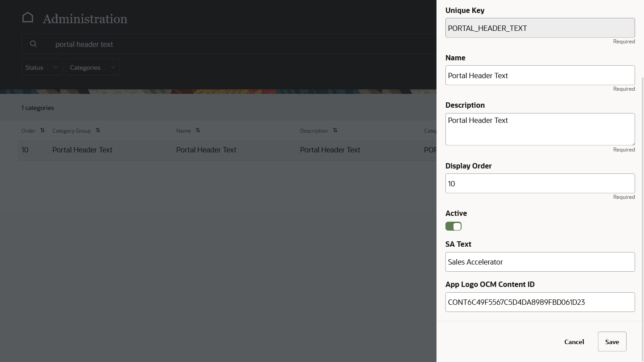Expand the Status chevron

pos(55,67)
